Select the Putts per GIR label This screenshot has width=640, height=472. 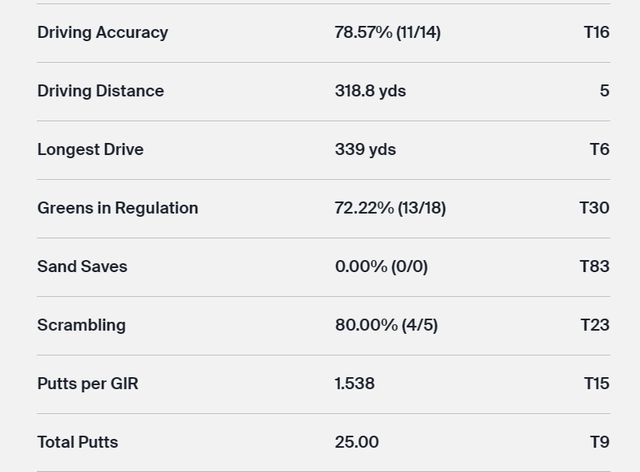[x=87, y=383]
